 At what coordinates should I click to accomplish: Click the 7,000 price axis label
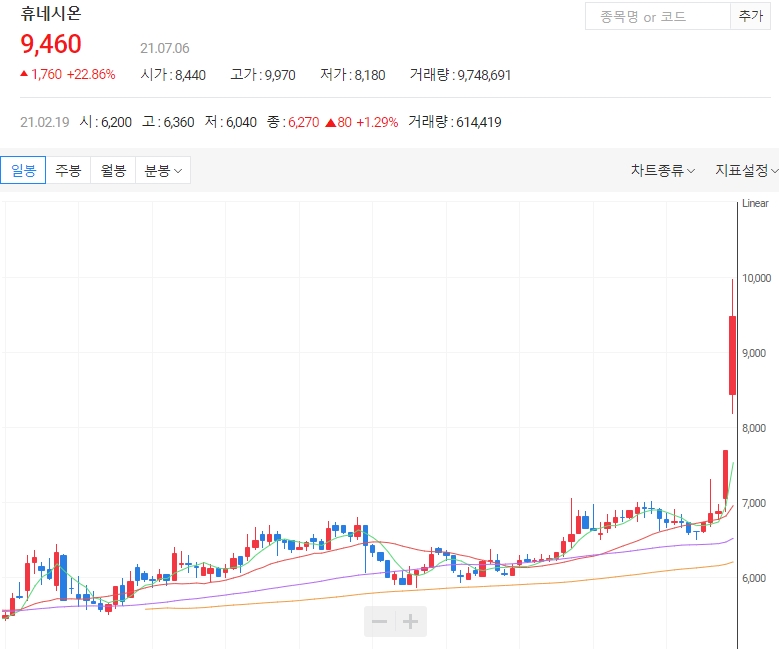(x=754, y=503)
